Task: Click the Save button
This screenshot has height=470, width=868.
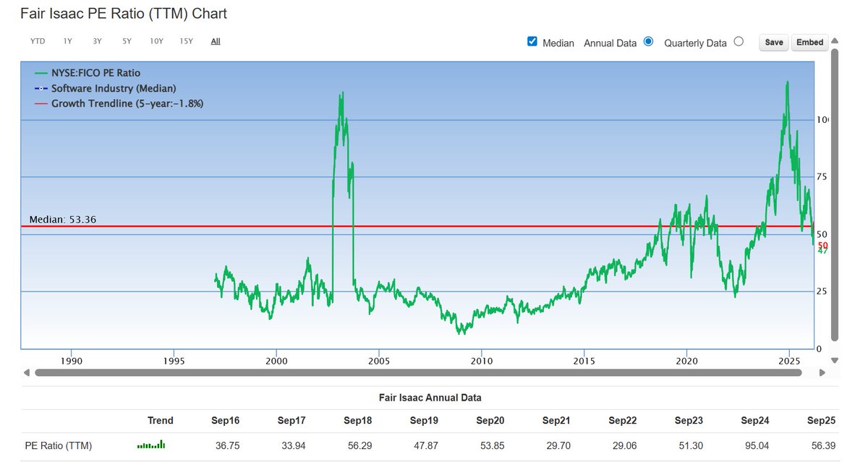Action: [x=774, y=43]
